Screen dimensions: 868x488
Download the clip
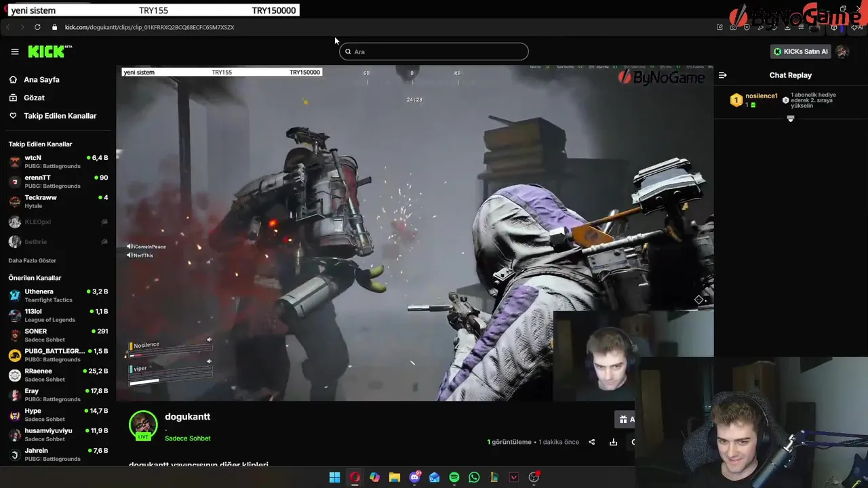coord(613,442)
